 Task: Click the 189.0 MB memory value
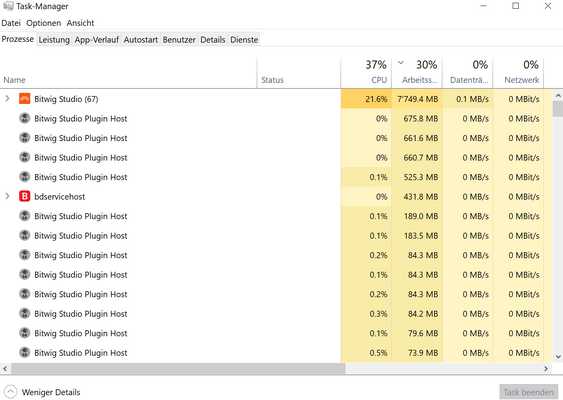pyautogui.click(x=421, y=216)
